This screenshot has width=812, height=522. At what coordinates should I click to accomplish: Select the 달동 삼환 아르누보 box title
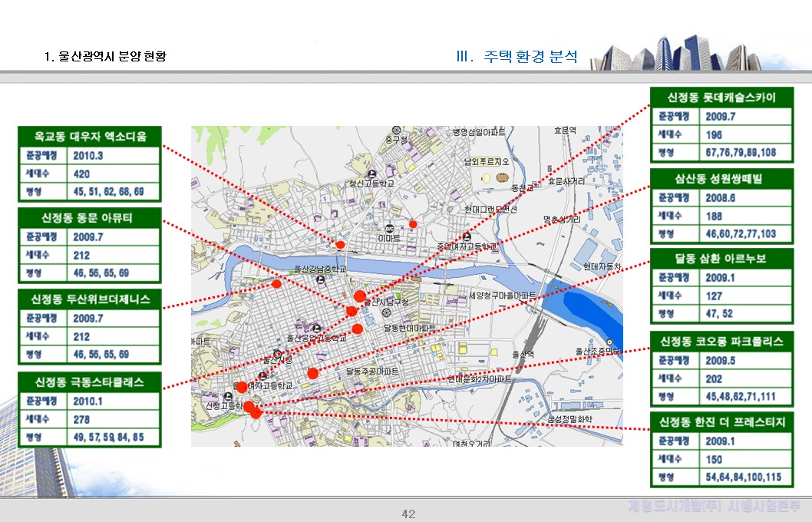[x=721, y=258]
